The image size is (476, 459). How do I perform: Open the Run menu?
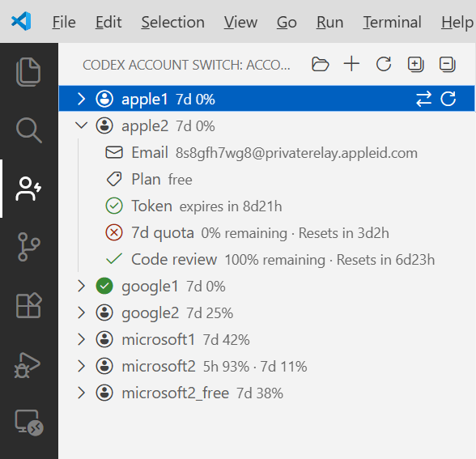point(329,23)
